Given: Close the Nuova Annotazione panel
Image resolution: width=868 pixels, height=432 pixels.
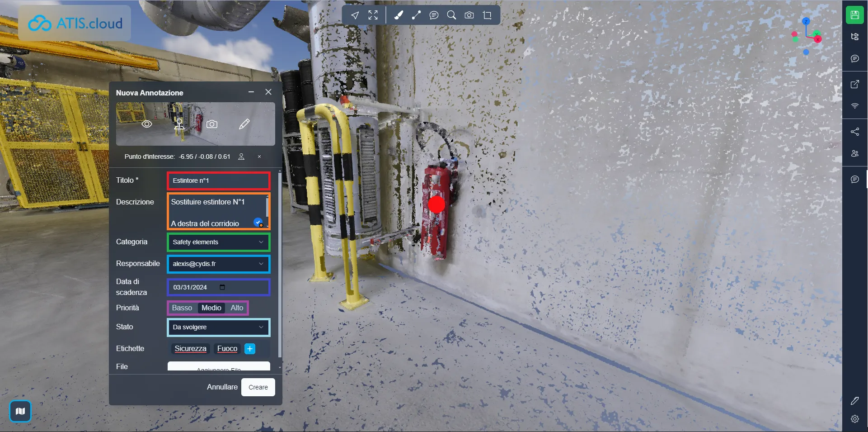Looking at the screenshot, I should pos(268,92).
